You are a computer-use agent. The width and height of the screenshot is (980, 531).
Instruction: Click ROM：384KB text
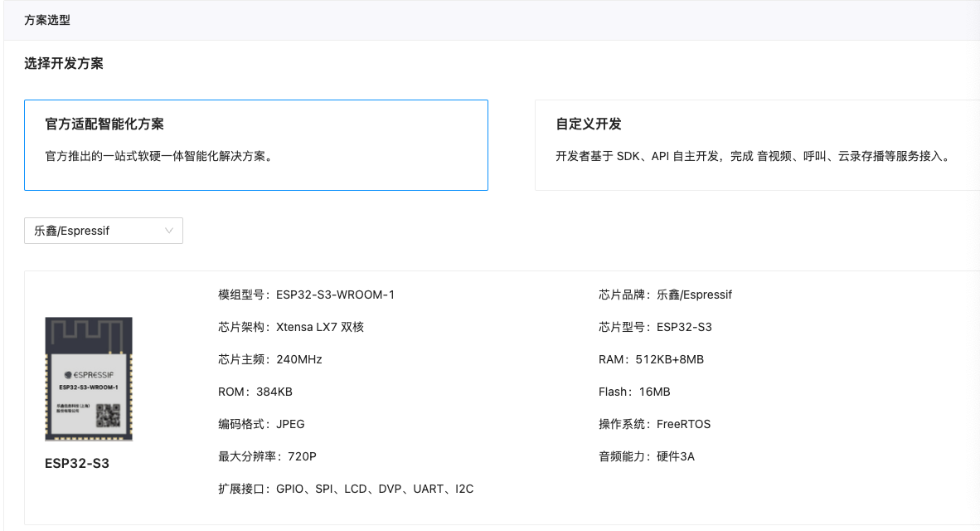coord(255,392)
